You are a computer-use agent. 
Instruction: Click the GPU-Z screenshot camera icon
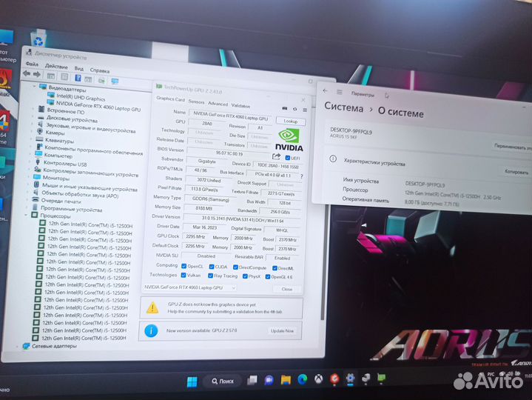285,108
